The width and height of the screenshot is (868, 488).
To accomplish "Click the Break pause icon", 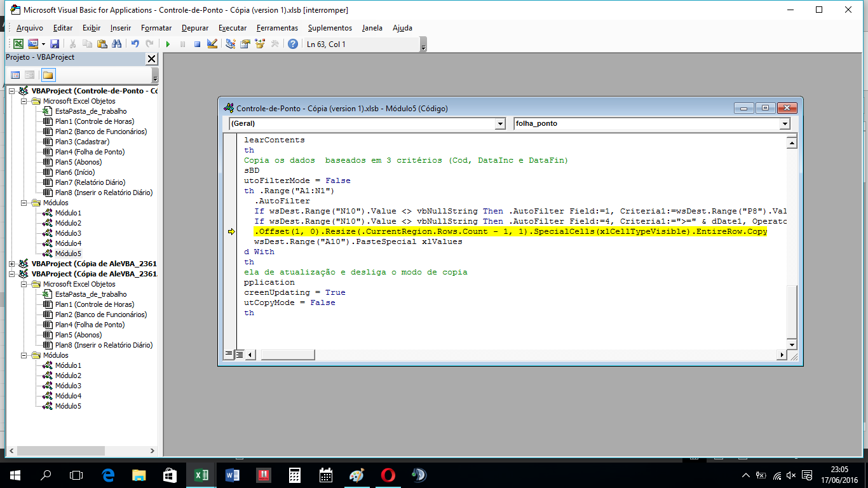I will tap(182, 44).
